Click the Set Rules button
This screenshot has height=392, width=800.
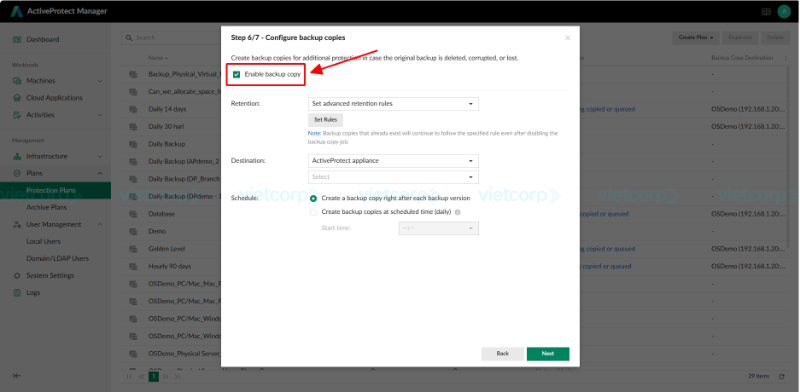[326, 120]
